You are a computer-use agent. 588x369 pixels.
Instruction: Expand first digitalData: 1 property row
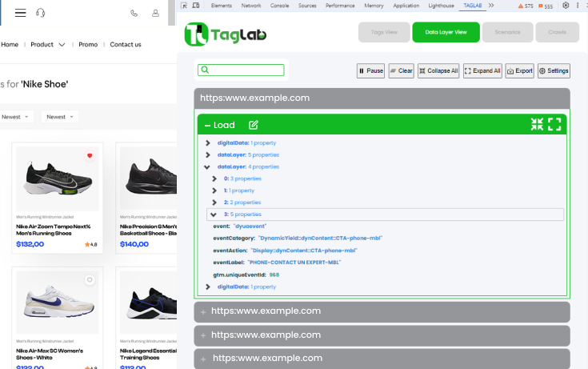[208, 142]
